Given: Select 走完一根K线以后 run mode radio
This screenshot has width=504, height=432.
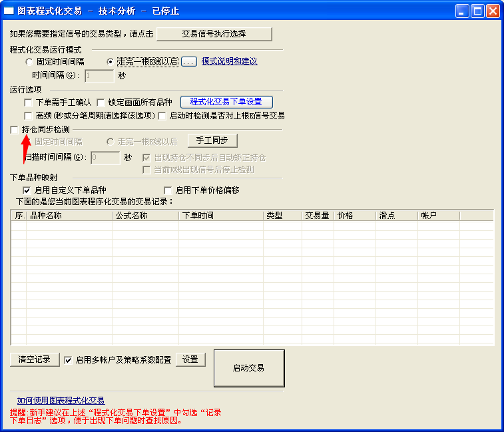Looking at the screenshot, I should point(111,62).
